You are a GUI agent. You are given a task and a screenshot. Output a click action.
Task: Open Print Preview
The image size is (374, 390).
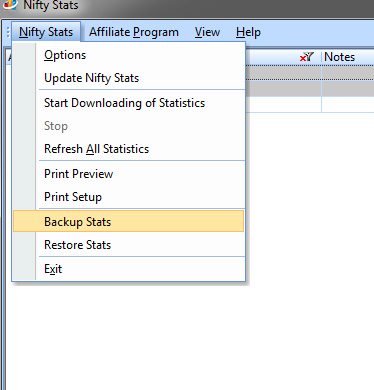pos(128,174)
